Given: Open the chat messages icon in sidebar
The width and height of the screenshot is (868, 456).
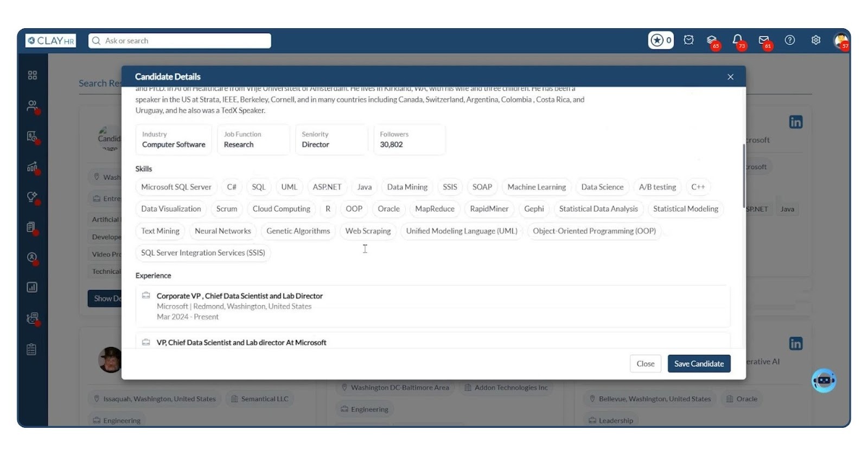Looking at the screenshot, I should click(33, 319).
